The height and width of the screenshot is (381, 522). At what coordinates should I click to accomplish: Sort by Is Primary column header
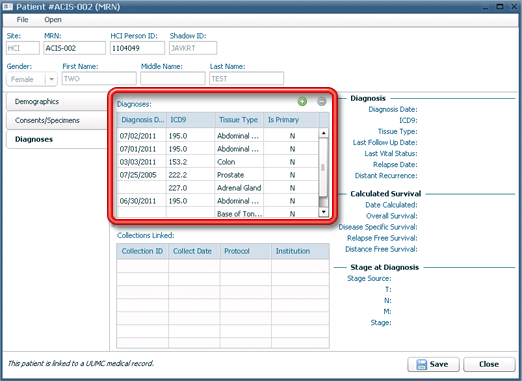coord(291,120)
